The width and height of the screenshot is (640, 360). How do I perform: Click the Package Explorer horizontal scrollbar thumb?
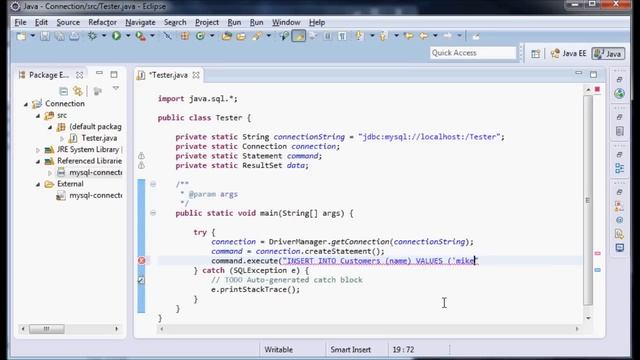[x=47, y=329]
